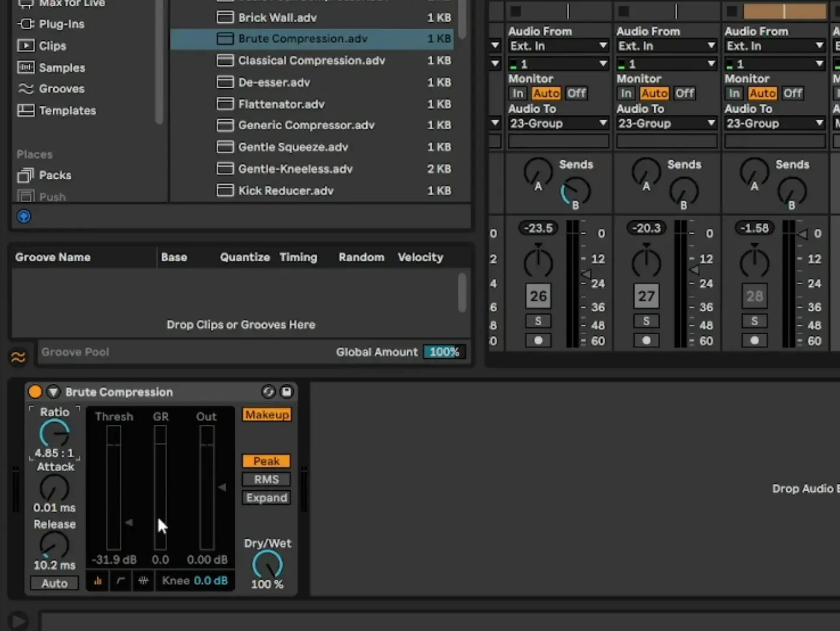Enable track 28 activator button
The image size is (840, 631).
[754, 296]
